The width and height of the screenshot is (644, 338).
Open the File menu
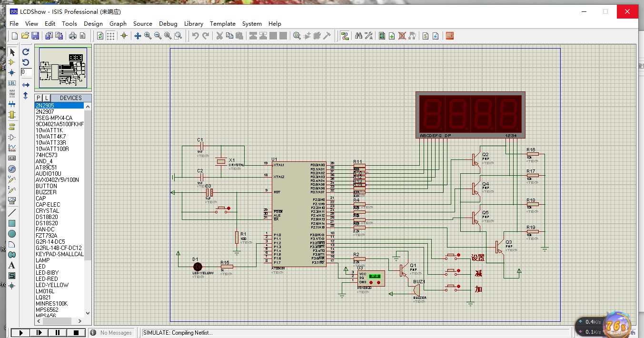click(x=14, y=23)
